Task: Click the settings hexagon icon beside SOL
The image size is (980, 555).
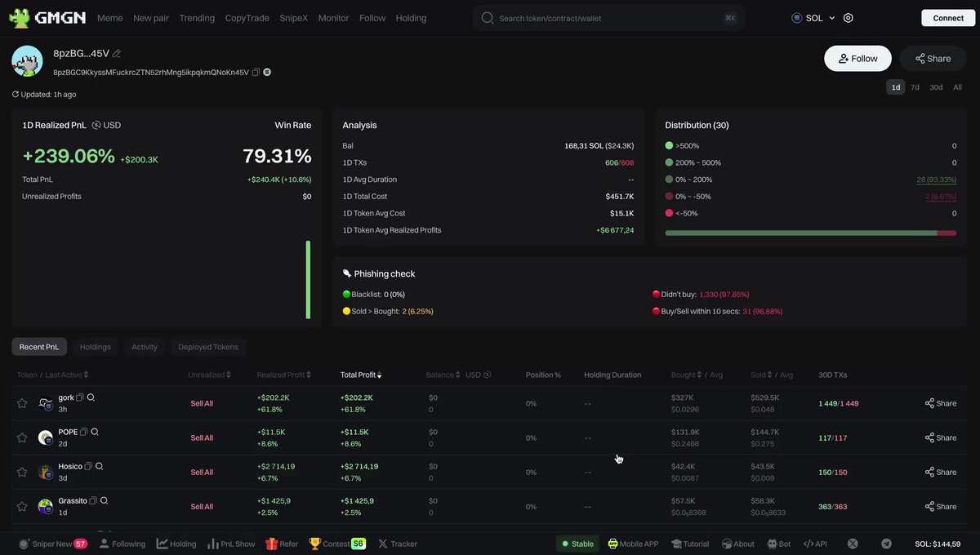Action: (849, 18)
